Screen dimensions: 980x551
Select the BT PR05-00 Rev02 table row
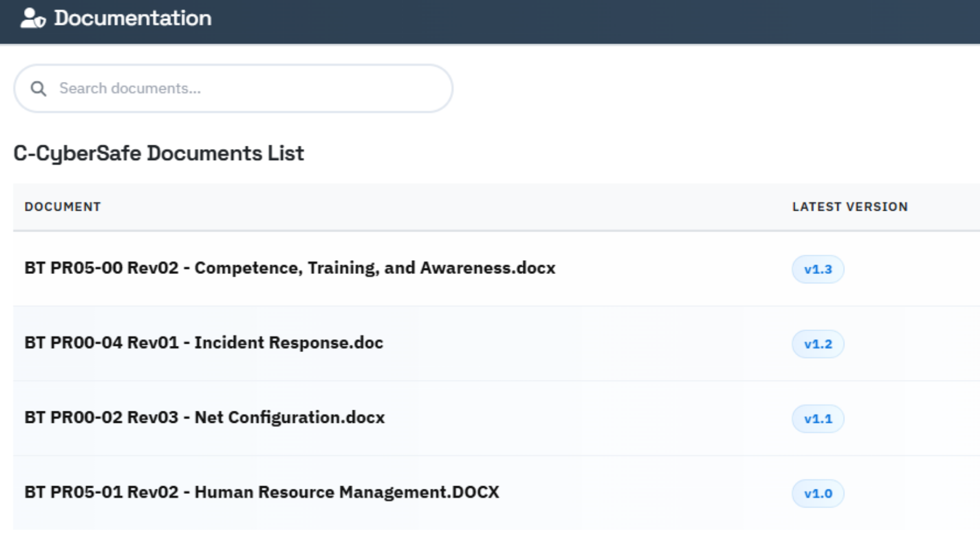click(497, 268)
